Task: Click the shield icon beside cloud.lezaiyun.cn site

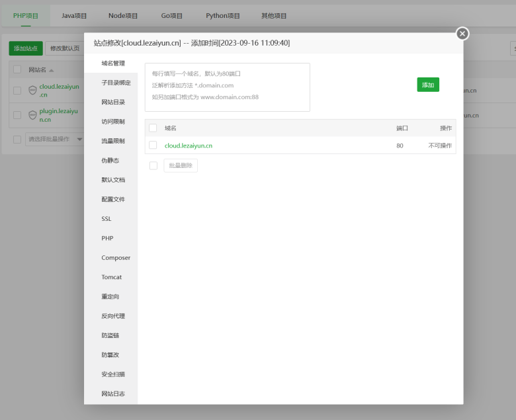Action: click(x=32, y=91)
